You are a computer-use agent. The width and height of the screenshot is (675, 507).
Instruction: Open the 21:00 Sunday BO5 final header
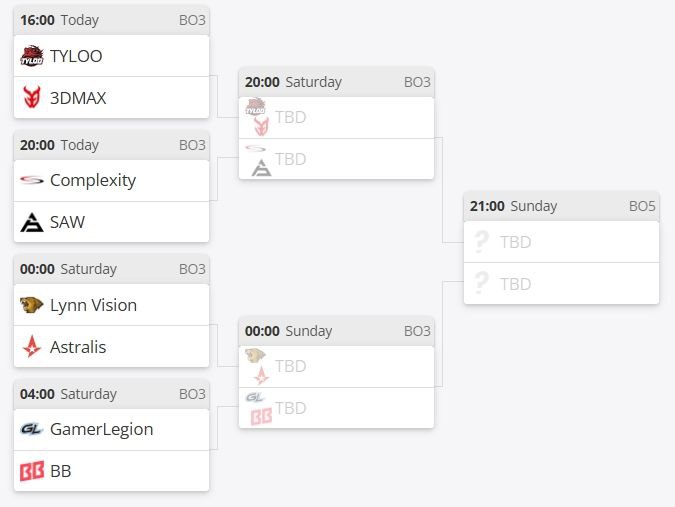[561, 206]
